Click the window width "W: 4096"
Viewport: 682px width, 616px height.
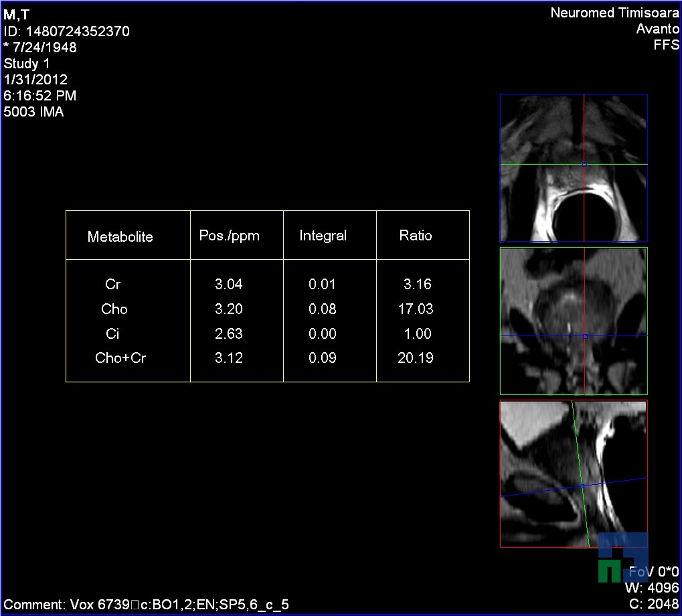tap(652, 588)
